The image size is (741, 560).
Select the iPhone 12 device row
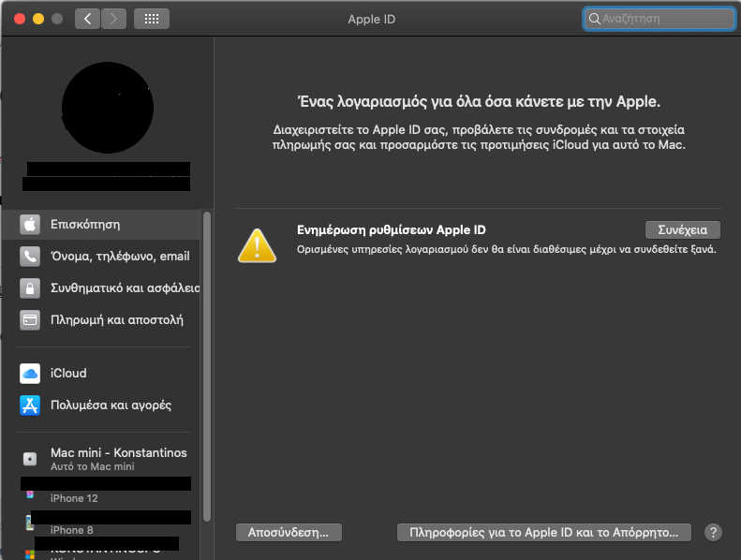click(101, 492)
